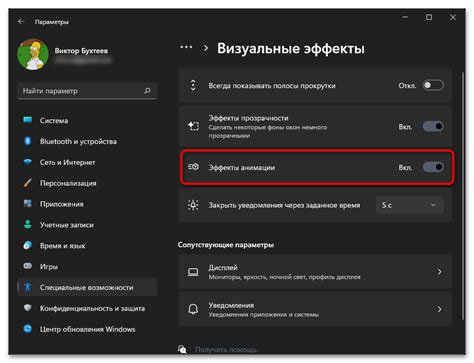Click the scrollbars setting icon
This screenshot has width=474, height=363.
point(193,85)
